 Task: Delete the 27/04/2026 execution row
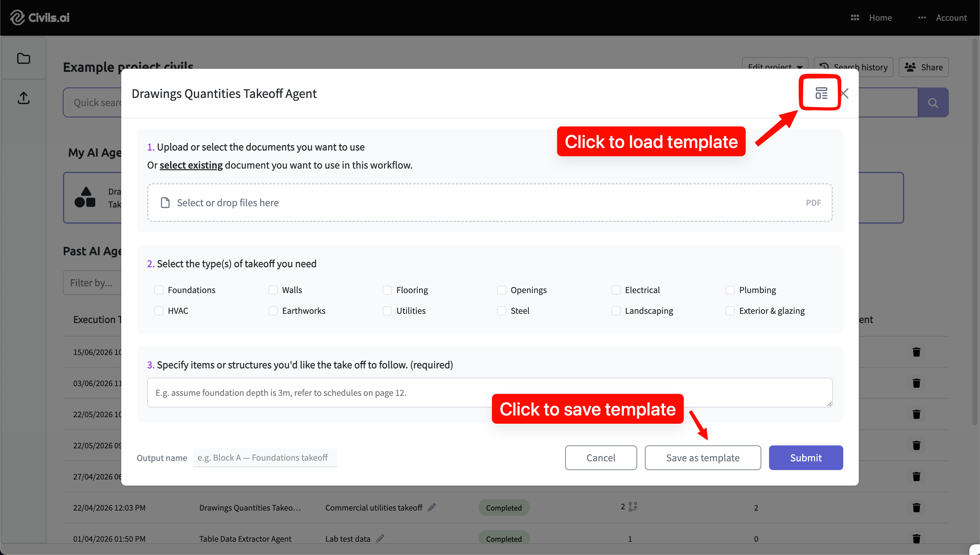click(916, 477)
